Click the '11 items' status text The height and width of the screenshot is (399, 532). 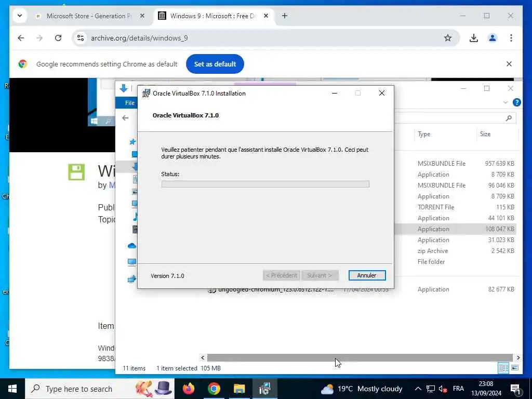click(x=134, y=368)
